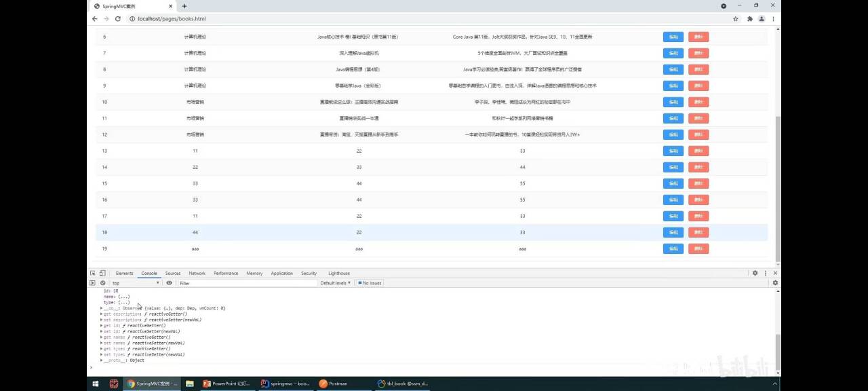
Task: Activate DevTools inspect element picker
Action: coord(93,273)
